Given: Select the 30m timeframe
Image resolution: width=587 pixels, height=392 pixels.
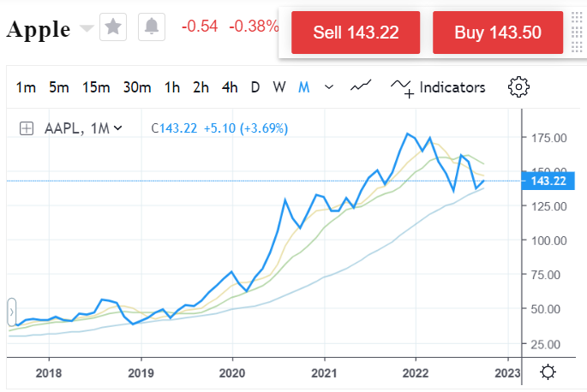Looking at the screenshot, I should click(137, 87).
